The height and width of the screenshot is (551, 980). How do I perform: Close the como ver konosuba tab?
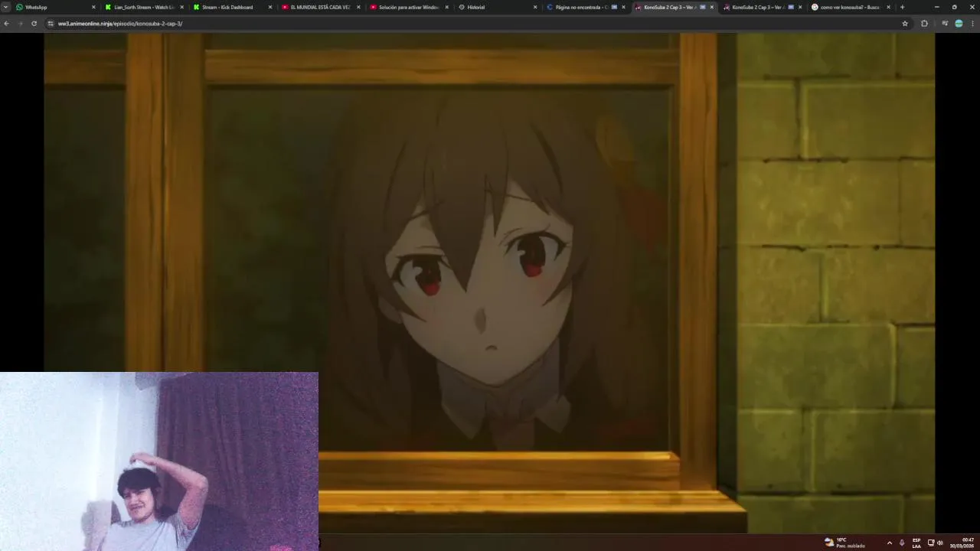pos(888,7)
